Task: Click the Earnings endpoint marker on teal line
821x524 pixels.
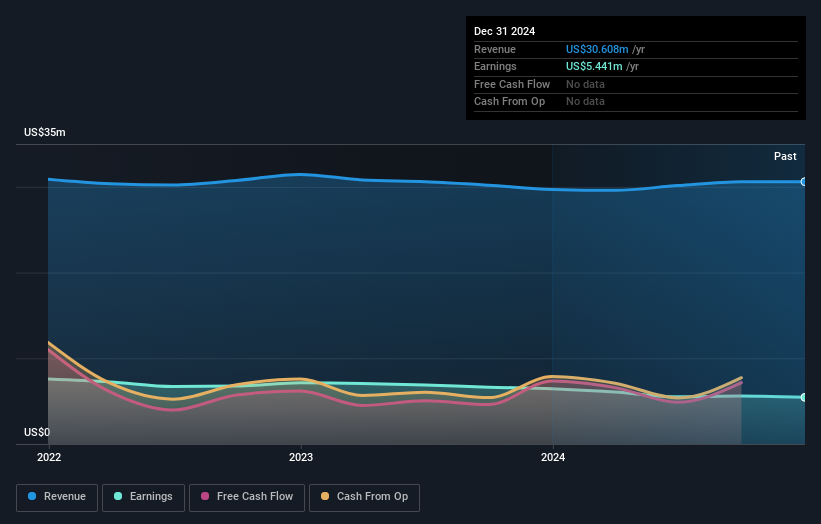Action: click(x=804, y=397)
